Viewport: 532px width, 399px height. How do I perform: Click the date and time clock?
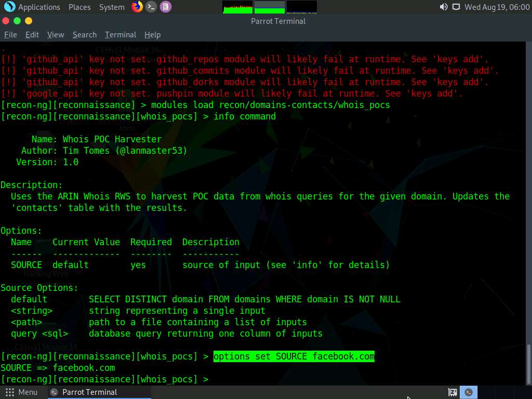[x=497, y=7]
